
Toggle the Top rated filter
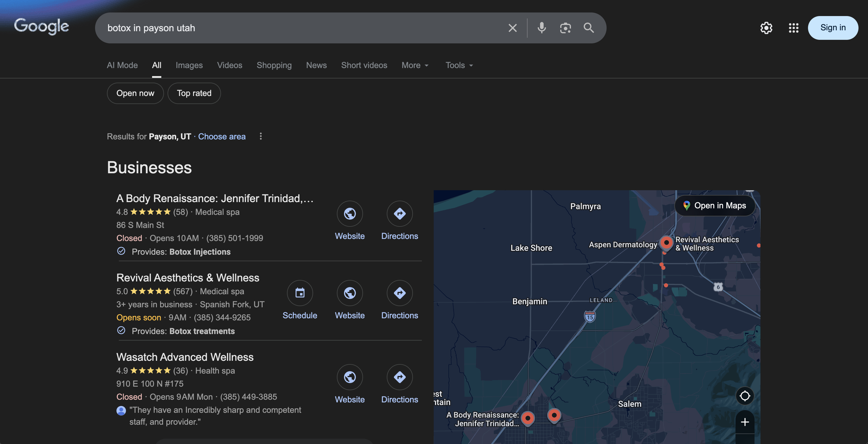click(x=194, y=93)
